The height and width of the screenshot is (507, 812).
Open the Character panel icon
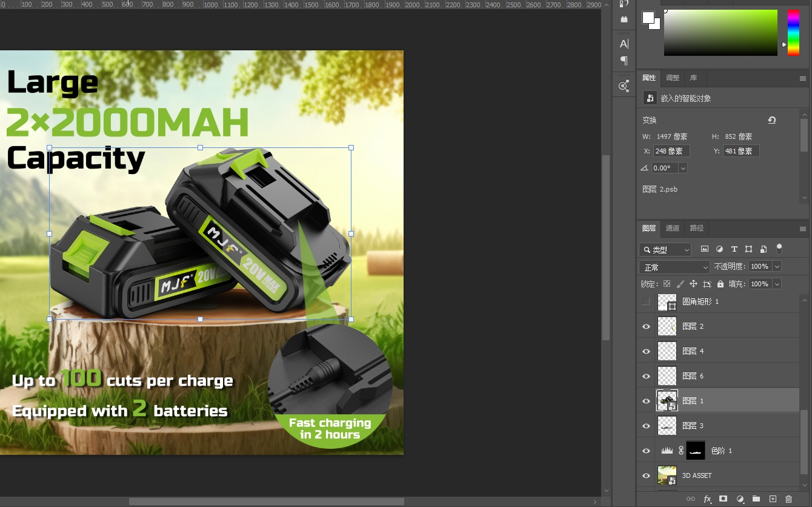tap(624, 44)
